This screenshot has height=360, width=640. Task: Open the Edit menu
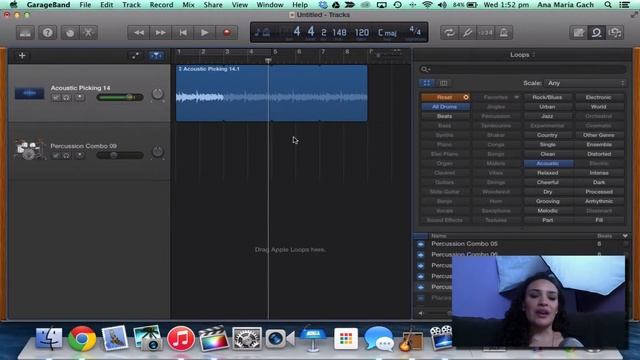point(107,5)
